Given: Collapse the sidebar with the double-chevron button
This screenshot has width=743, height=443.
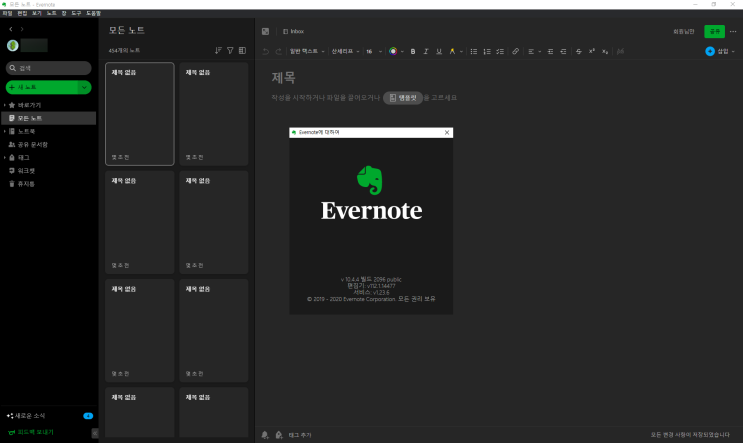Looking at the screenshot, I should coord(95,433).
